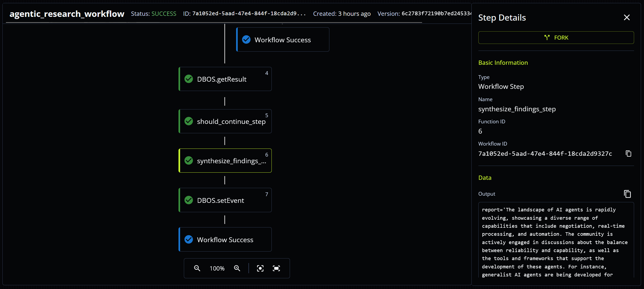Click the truncated workflow ID in header
Screen dimensions: 644x289
[x=249, y=14]
